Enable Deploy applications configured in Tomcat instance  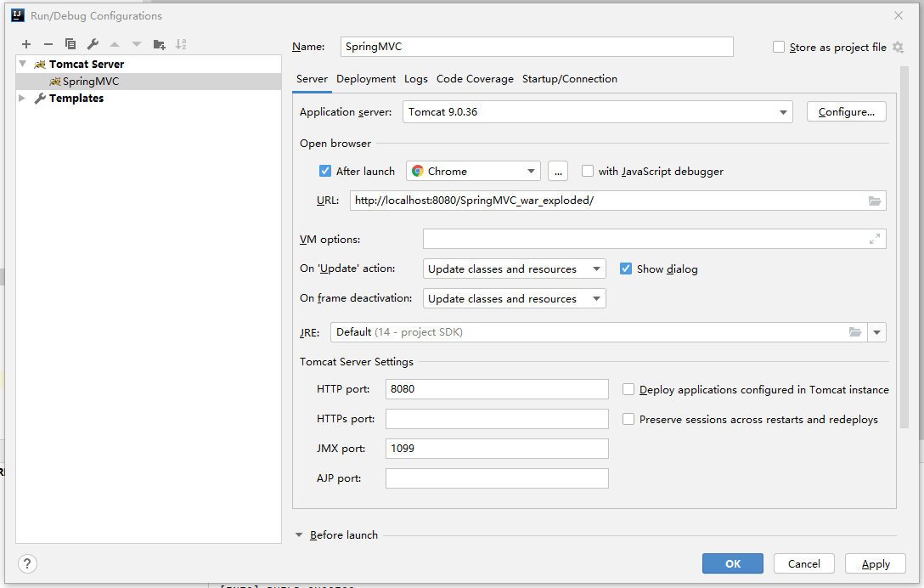(x=628, y=389)
